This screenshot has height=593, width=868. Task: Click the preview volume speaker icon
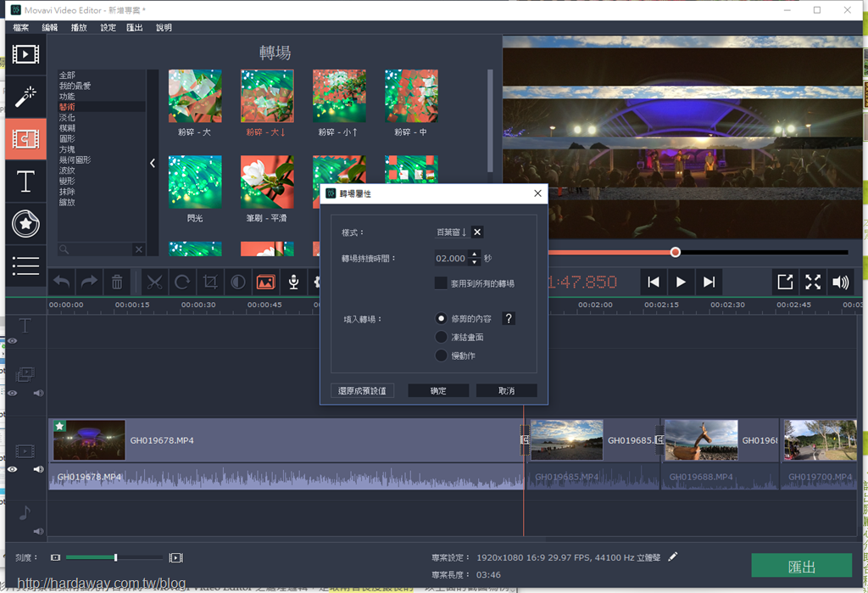point(840,283)
